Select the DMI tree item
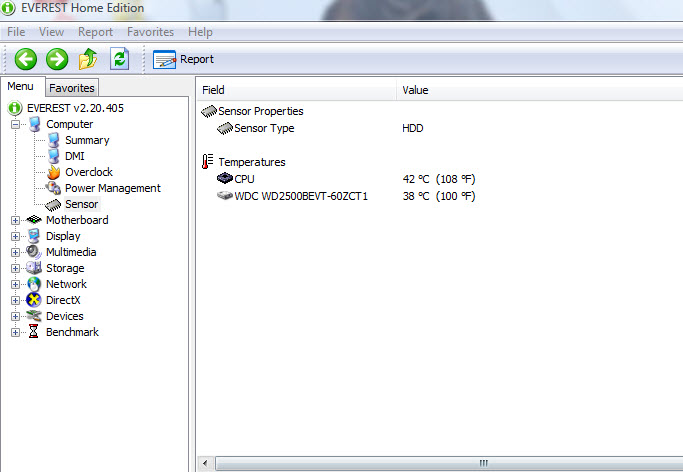This screenshot has height=472, width=683. point(74,156)
